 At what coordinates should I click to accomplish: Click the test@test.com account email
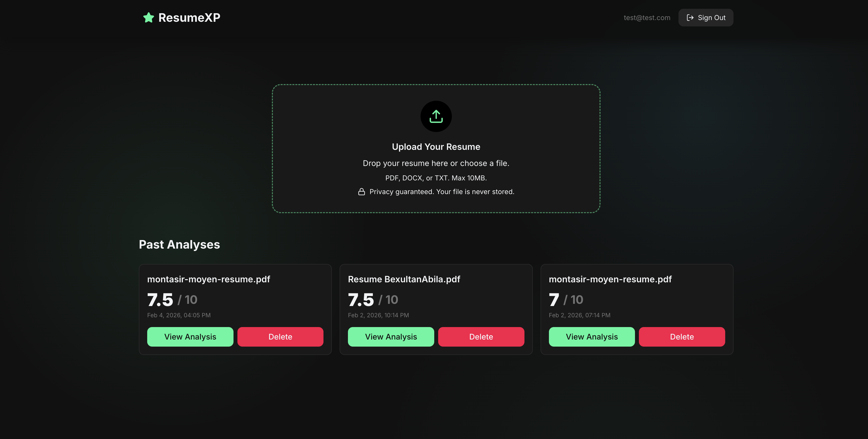click(x=647, y=18)
